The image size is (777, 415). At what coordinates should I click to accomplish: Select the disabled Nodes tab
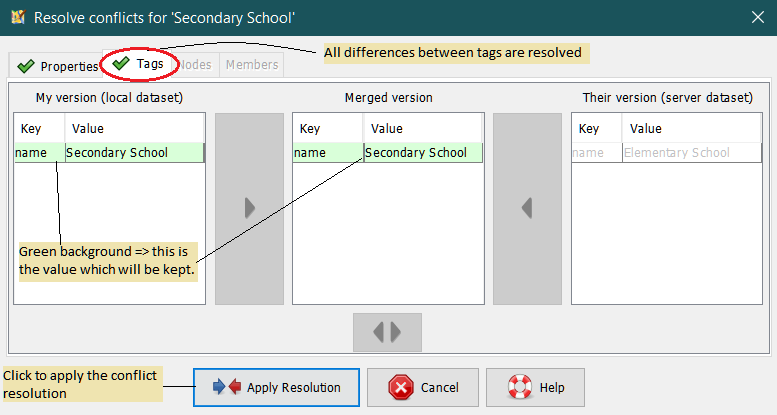[x=194, y=65]
